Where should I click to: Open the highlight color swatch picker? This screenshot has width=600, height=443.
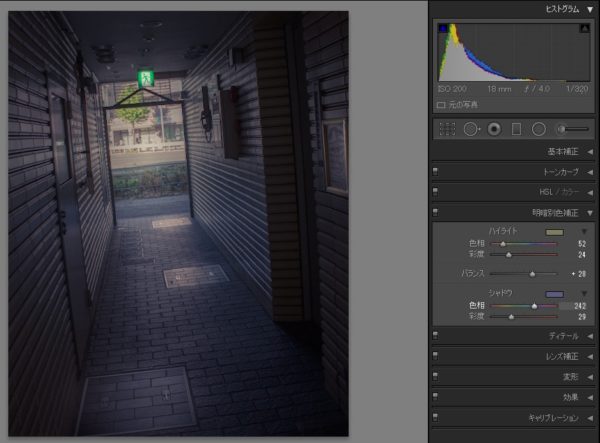tap(554, 232)
